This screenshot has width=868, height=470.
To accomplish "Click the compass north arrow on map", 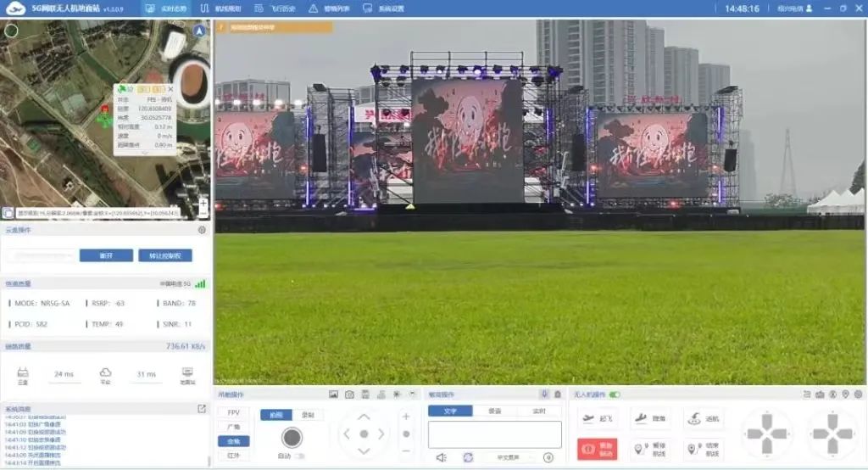I will (199, 31).
